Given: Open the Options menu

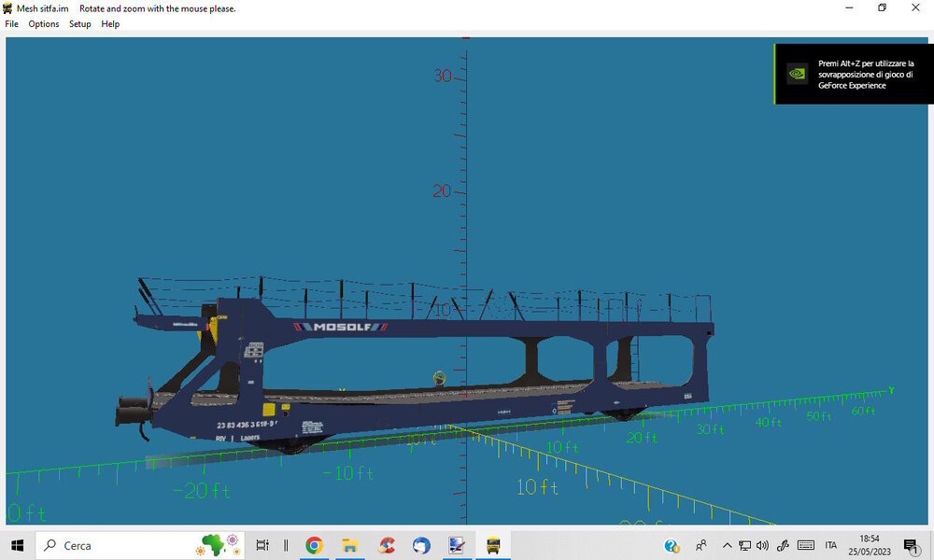Looking at the screenshot, I should (44, 24).
